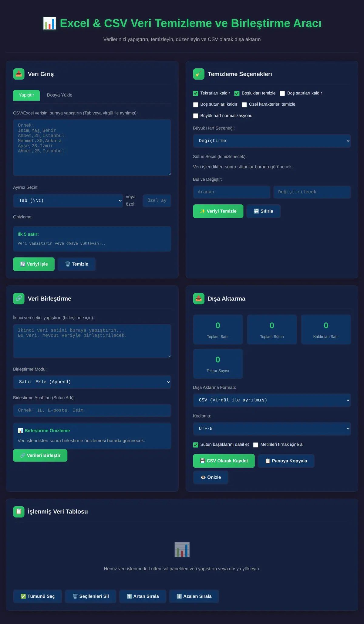The height and width of the screenshot is (624, 364).
Task: Toggle Boşlukları temizle checkbox
Action: click(x=237, y=93)
